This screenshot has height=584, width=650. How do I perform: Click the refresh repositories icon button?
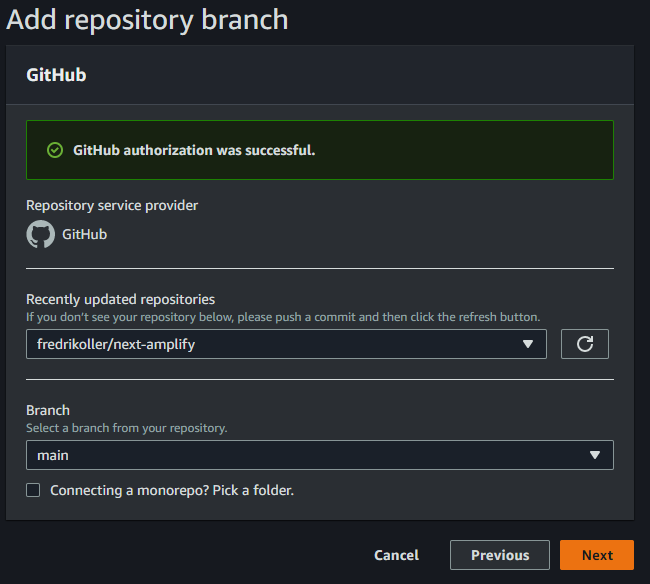point(585,344)
